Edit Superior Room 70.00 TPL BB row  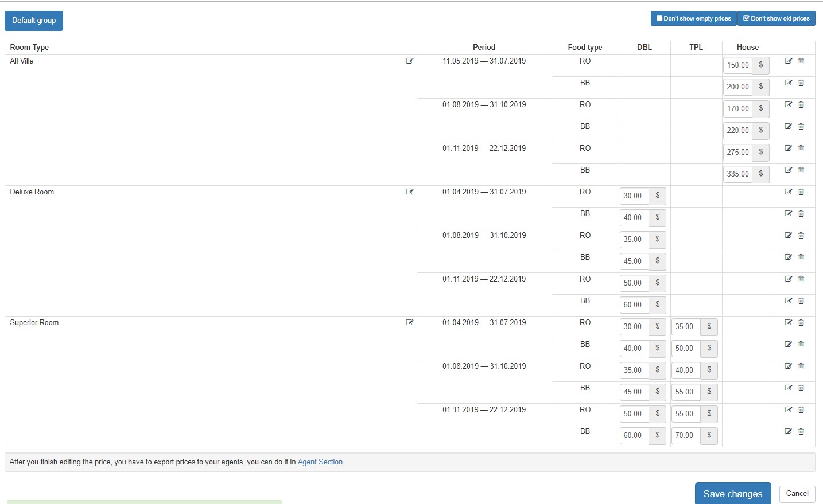pos(788,431)
